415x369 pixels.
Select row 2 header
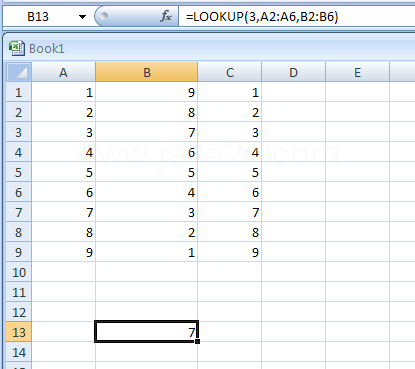[x=19, y=112]
